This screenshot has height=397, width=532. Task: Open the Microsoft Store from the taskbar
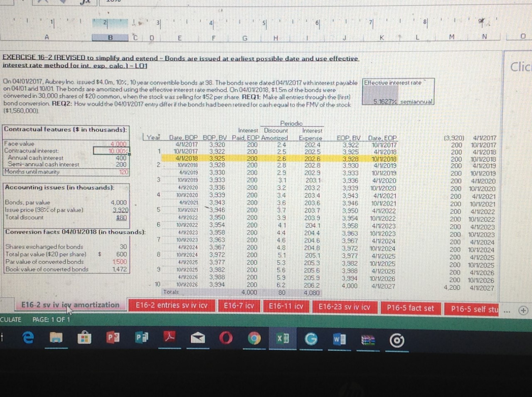pos(85,338)
